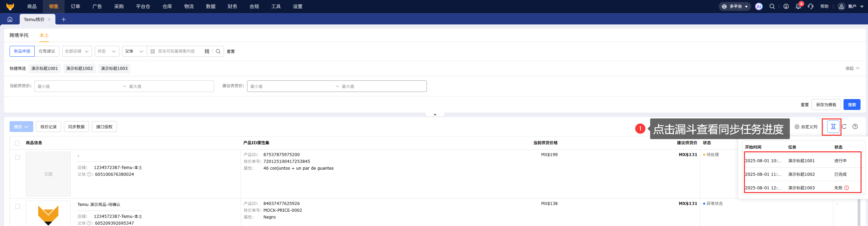
Task: Add a new tab with plus icon
Action: coord(64,19)
